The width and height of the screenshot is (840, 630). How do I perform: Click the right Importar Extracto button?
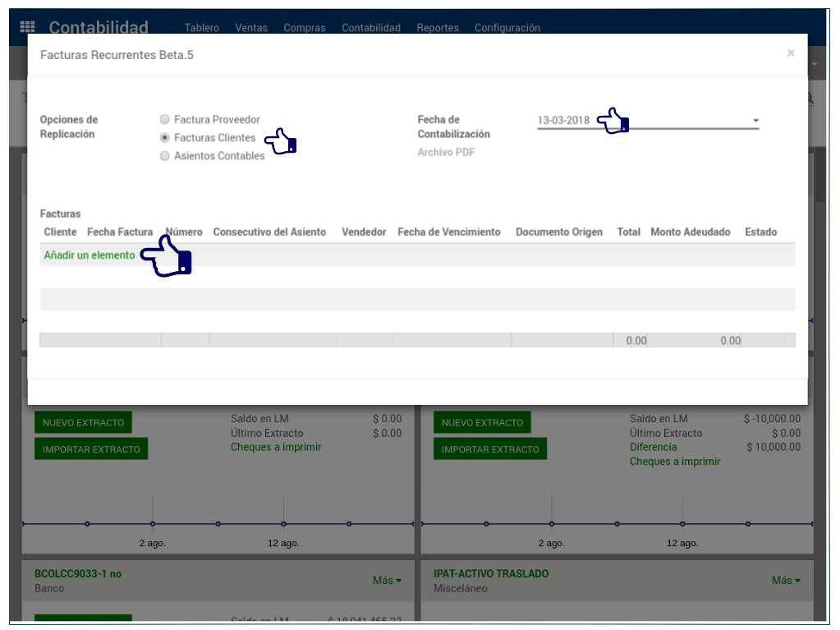click(x=490, y=449)
